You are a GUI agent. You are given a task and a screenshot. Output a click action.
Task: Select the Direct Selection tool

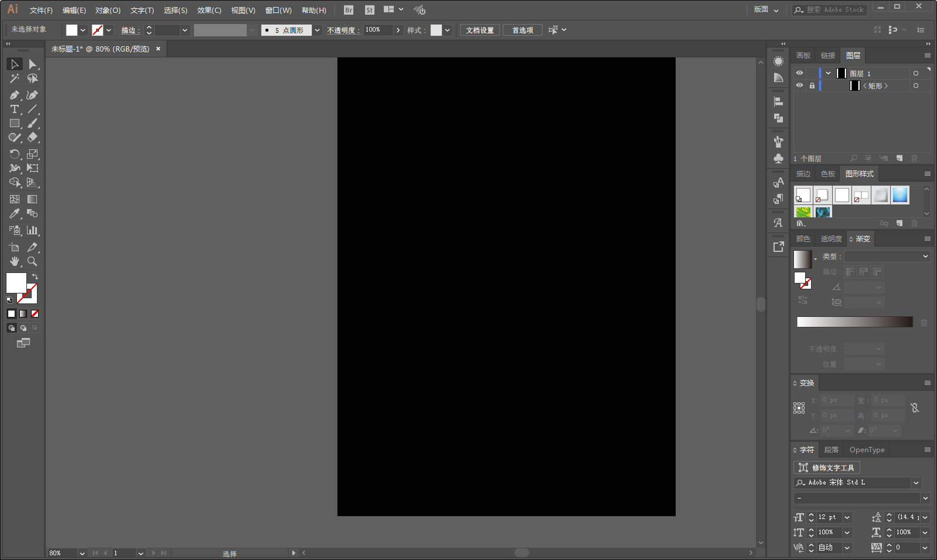(32, 64)
